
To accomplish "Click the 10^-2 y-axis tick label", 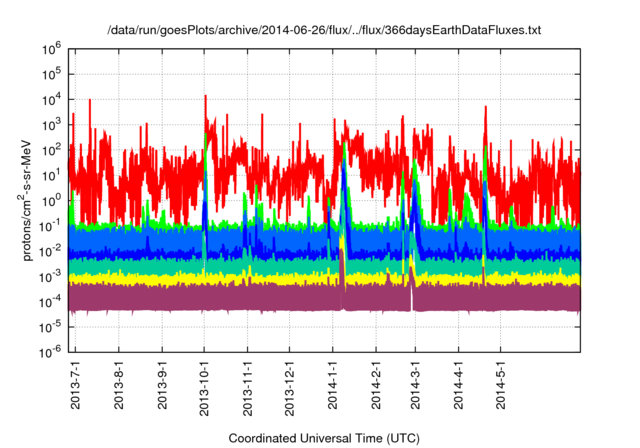I will 51,252.
